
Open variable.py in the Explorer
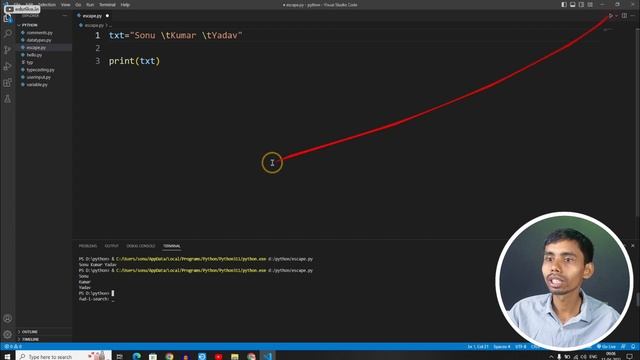point(37,84)
